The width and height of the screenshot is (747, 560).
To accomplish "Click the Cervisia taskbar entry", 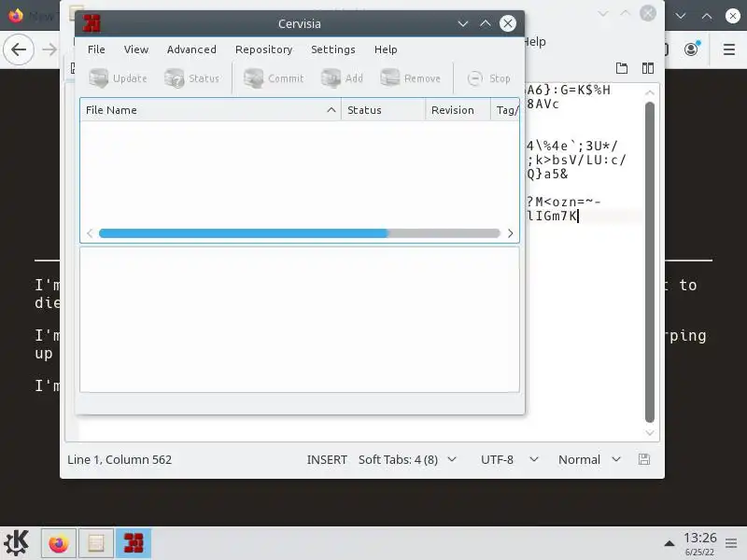I will (x=134, y=543).
